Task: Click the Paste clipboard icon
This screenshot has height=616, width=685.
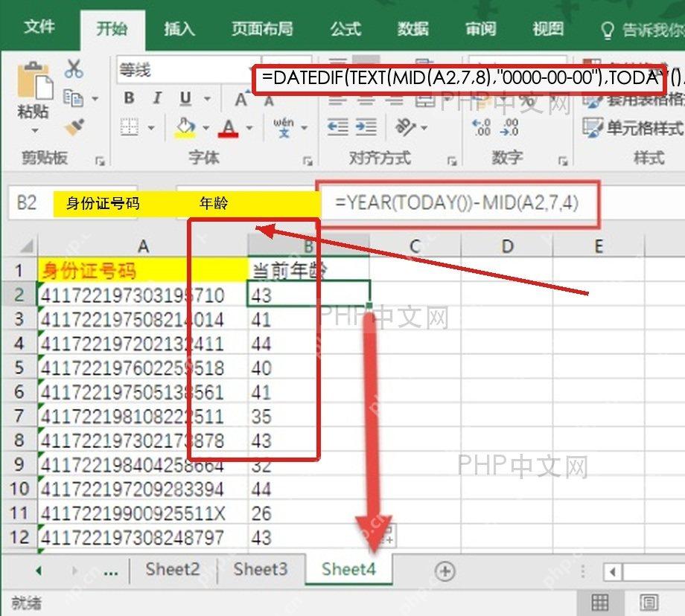Action: point(34,81)
